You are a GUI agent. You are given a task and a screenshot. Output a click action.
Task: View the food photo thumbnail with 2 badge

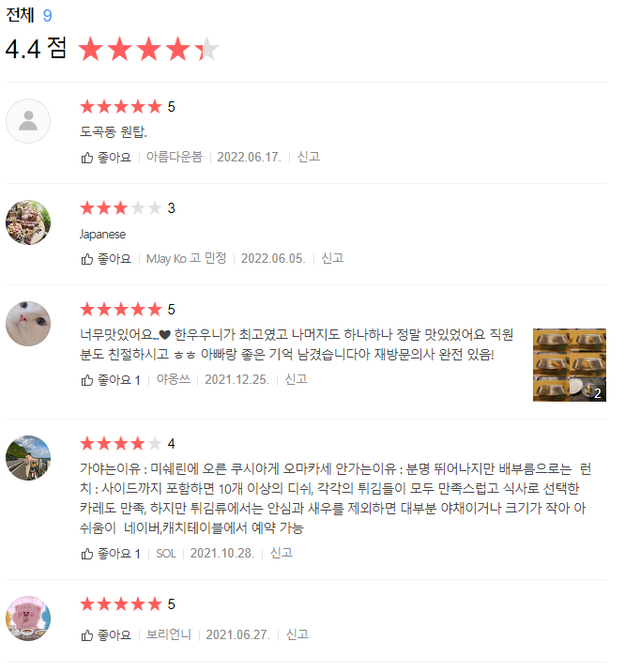(x=570, y=365)
